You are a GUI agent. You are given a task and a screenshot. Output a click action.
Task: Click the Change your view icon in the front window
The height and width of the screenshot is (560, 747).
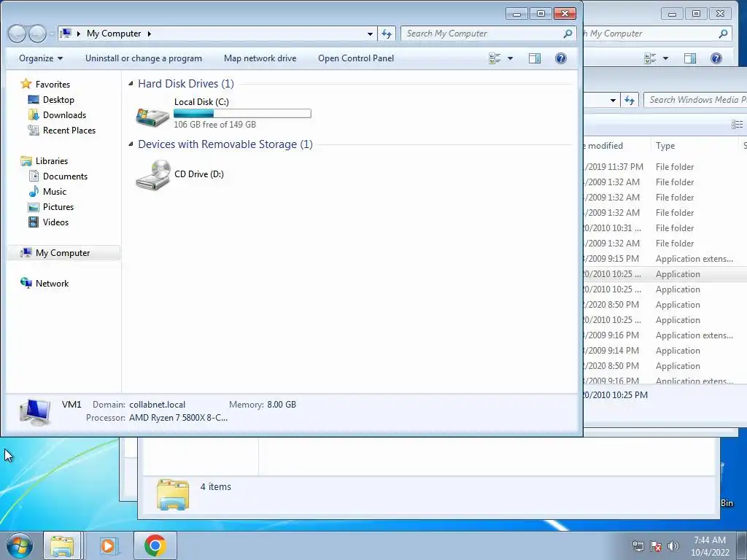pyautogui.click(x=495, y=58)
